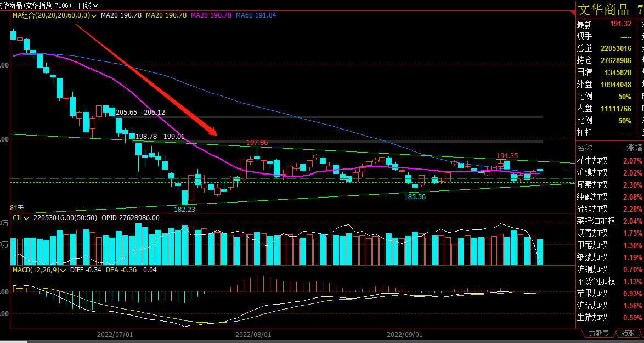The image size is (644, 343).
Task: Select the 纯碱加权 row
Action: [x=610, y=197]
